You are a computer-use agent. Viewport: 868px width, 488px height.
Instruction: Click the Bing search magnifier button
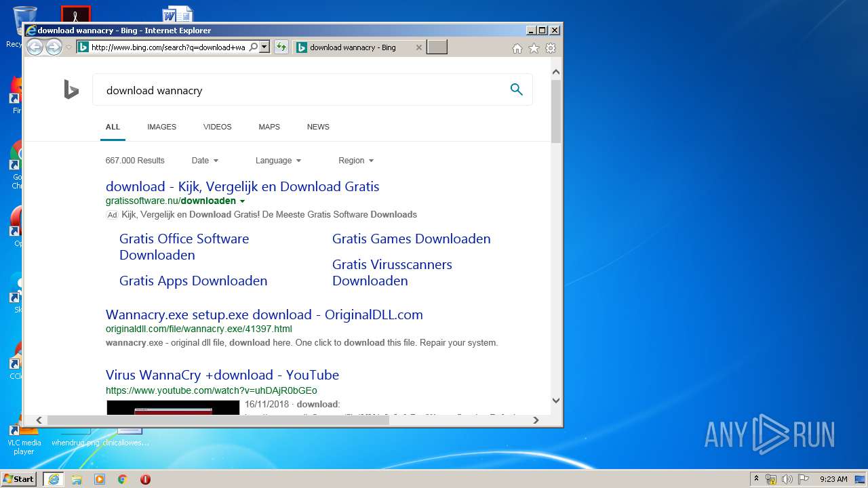pos(517,89)
